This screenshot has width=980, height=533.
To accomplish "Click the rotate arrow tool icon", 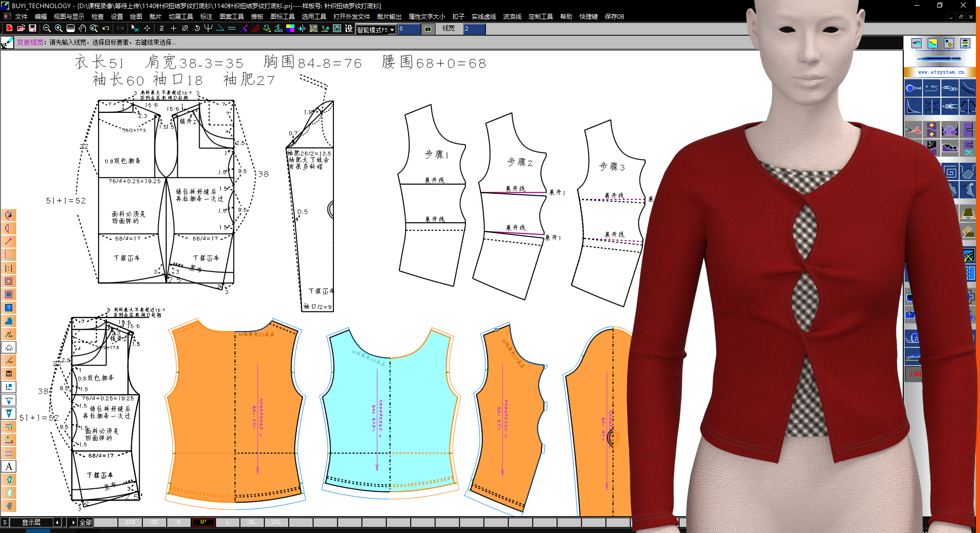I will tap(197, 28).
